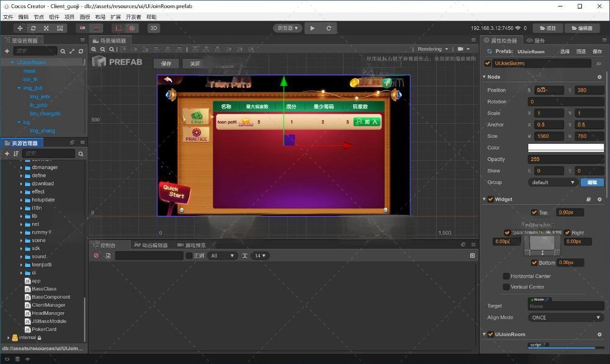The width and height of the screenshot is (610, 364).
Task: Click the 关闭 button in prefab bar
Action: point(195,64)
